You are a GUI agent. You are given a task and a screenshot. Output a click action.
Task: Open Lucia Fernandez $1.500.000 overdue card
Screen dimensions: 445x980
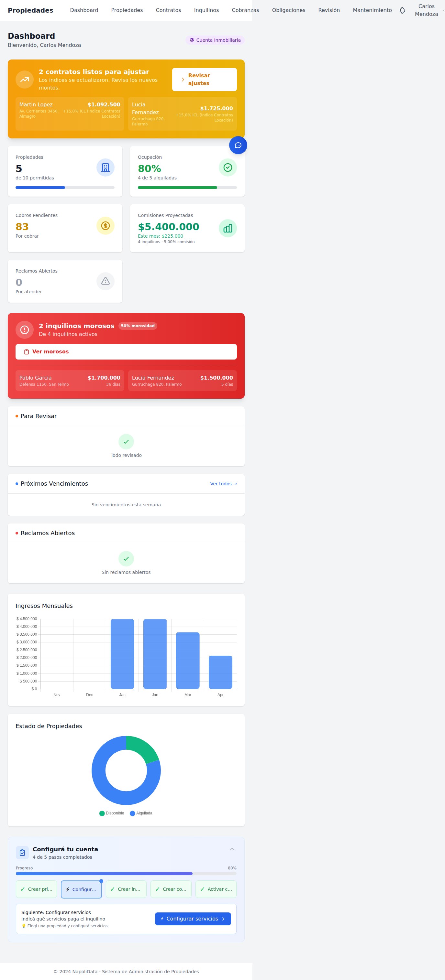point(182,381)
